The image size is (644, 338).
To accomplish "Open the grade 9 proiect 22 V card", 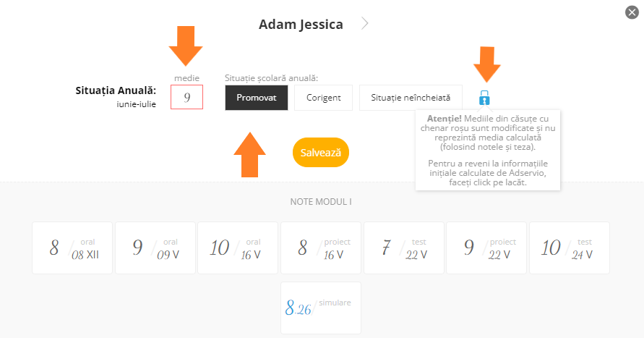I will tap(486, 248).
